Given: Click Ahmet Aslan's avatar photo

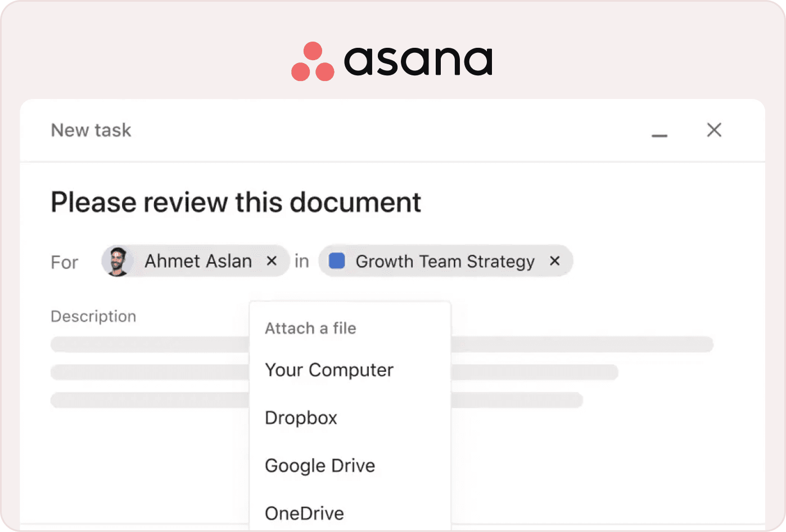Looking at the screenshot, I should click(x=118, y=262).
